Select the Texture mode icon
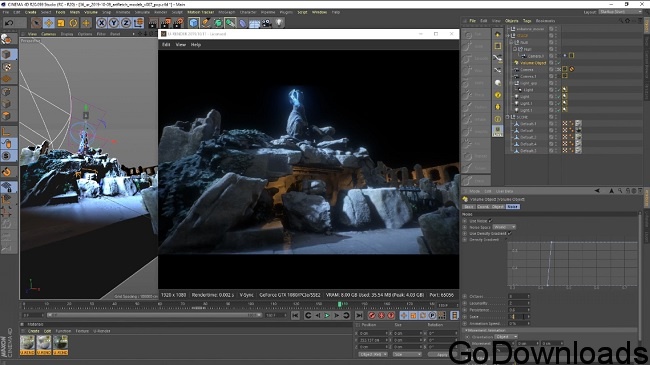This screenshot has width=650, height=365. click(x=6, y=67)
